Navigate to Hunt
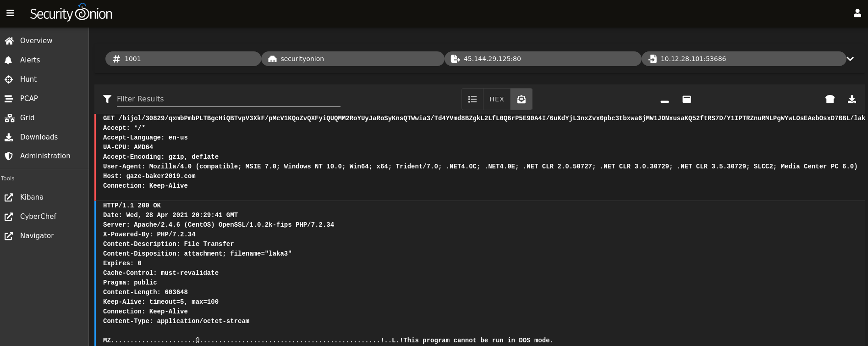This screenshot has width=868, height=346. pyautogui.click(x=44, y=79)
